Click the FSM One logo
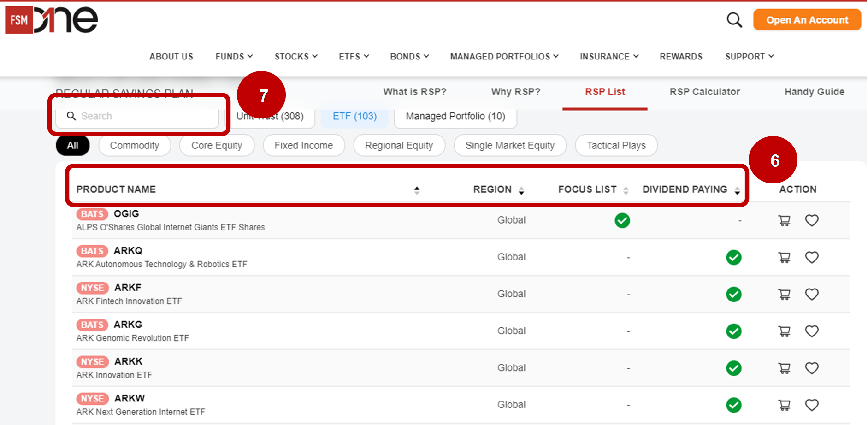This screenshot has width=868, height=425. [x=51, y=19]
